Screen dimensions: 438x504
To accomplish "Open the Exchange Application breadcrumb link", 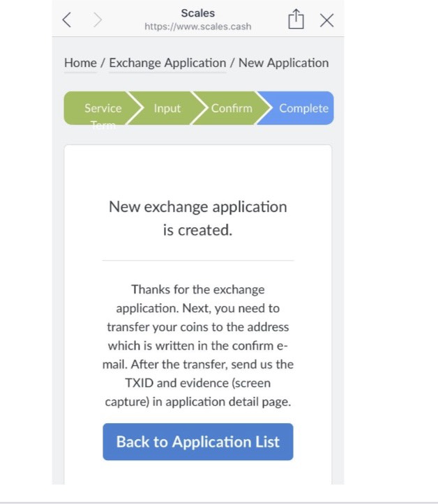I will click(x=167, y=63).
